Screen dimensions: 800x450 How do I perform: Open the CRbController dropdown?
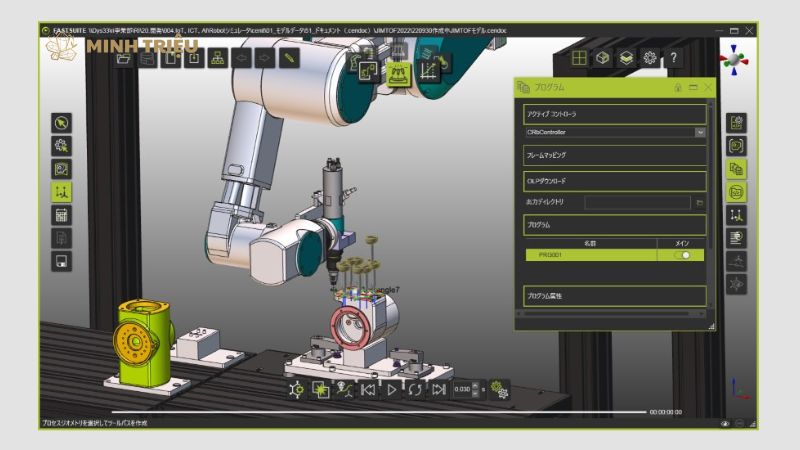pyautogui.click(x=616, y=132)
